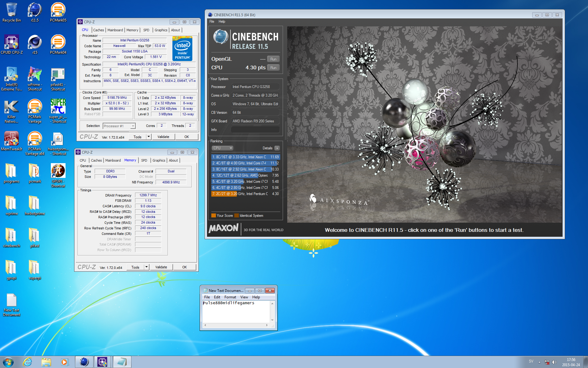Click the Intel Pentium CPU-Z logo
The height and width of the screenshot is (368, 588).
click(x=182, y=48)
